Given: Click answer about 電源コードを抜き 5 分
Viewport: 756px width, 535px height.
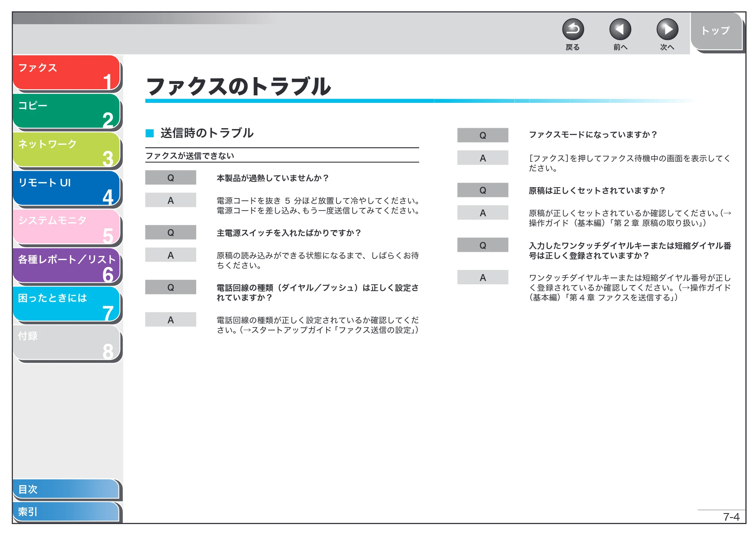Looking at the screenshot, I should pos(318,206).
